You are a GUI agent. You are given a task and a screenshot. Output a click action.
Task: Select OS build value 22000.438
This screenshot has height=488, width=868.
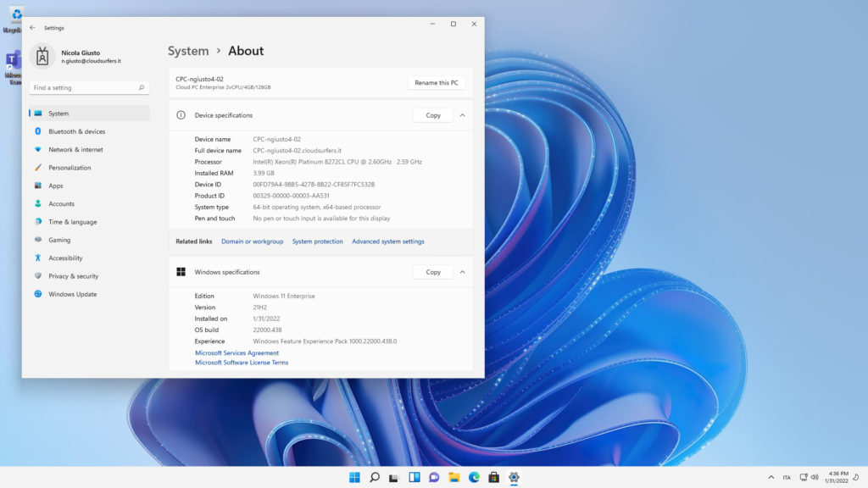(267, 330)
